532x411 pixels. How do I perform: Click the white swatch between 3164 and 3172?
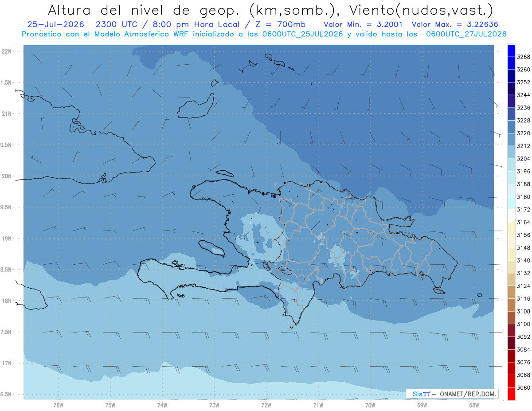pos(511,215)
